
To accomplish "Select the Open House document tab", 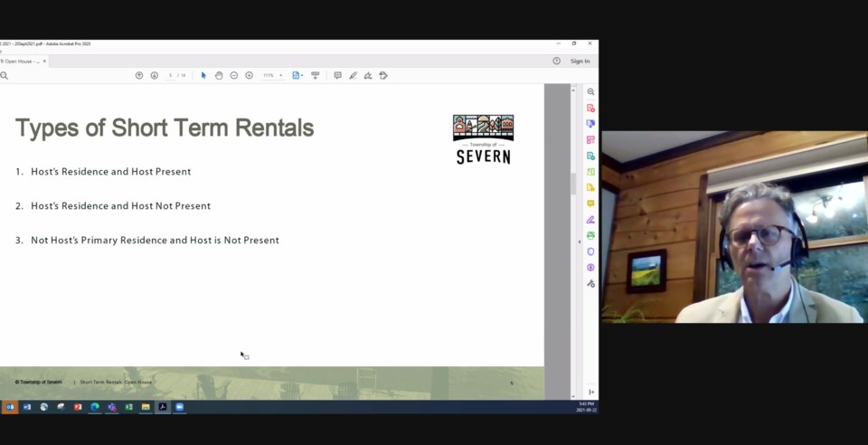I will (21, 61).
